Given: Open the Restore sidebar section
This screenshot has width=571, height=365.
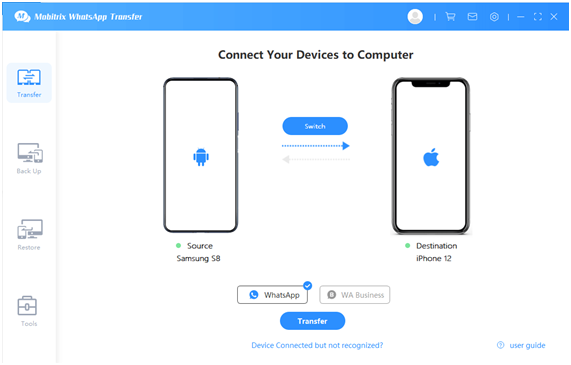Looking at the screenshot, I should [x=29, y=235].
